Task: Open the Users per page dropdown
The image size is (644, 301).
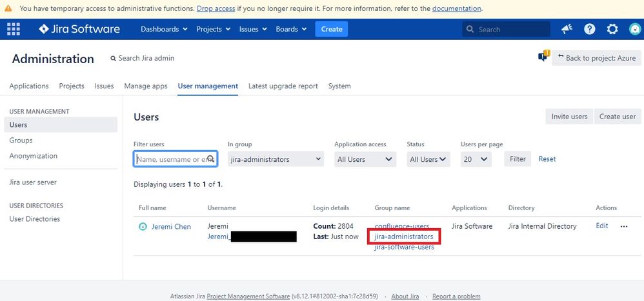Action: pyautogui.click(x=476, y=159)
